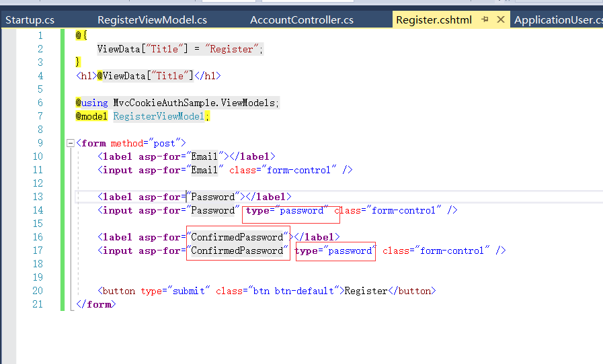Close the Register.cshtml tab
This screenshot has width=603, height=364.
click(x=501, y=19)
